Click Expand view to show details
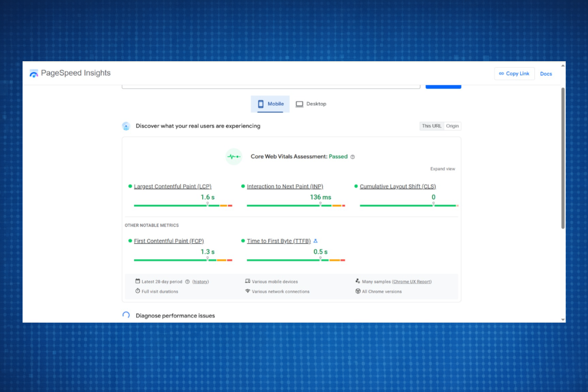This screenshot has width=588, height=392. (443, 168)
